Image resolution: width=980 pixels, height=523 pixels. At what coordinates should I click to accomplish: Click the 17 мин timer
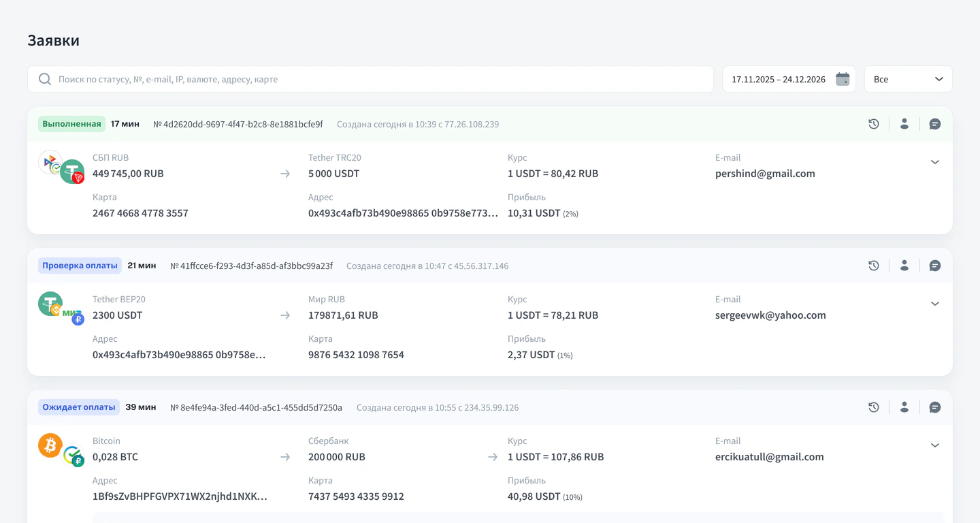click(x=125, y=124)
